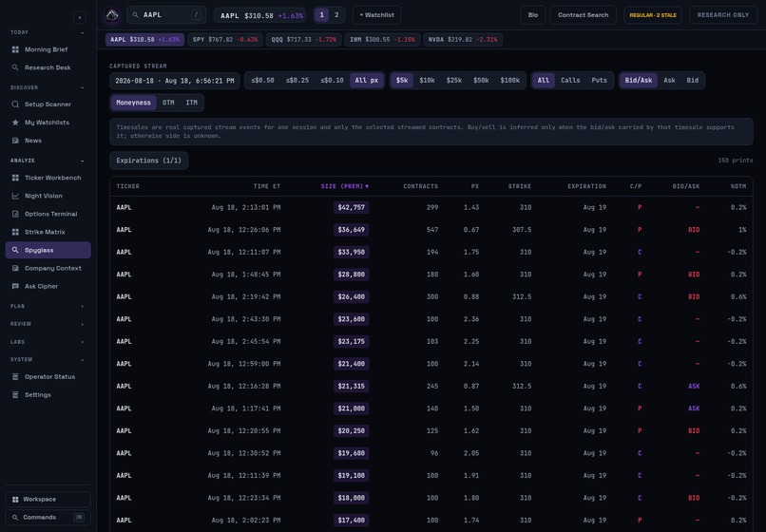Select the IWM ticker chip
Viewport: 766px width, 532px height.
(382, 40)
